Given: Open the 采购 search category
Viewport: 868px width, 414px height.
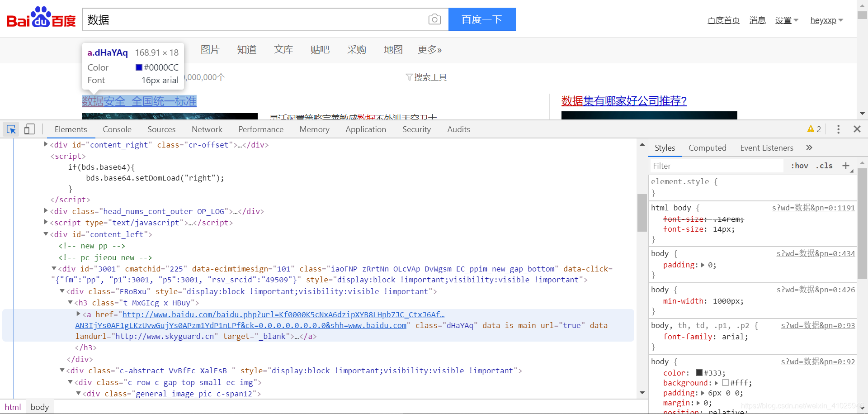Looking at the screenshot, I should tap(357, 50).
